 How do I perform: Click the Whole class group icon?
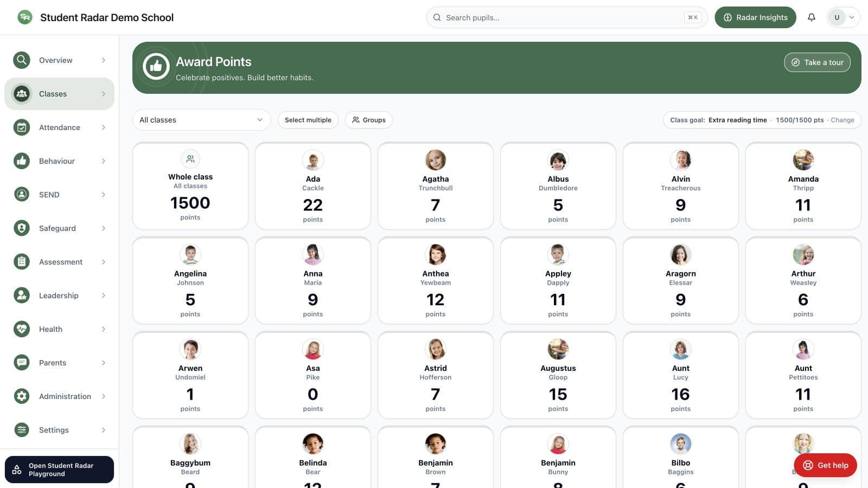pyautogui.click(x=190, y=159)
